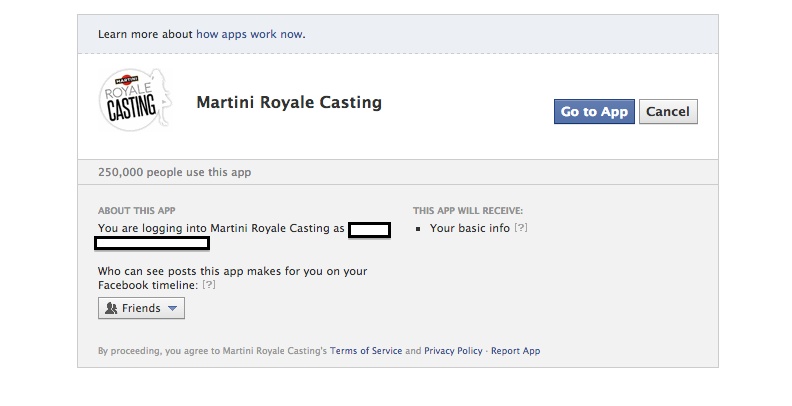Open the Privacy Policy link
792x406 pixels.
pyautogui.click(x=453, y=350)
